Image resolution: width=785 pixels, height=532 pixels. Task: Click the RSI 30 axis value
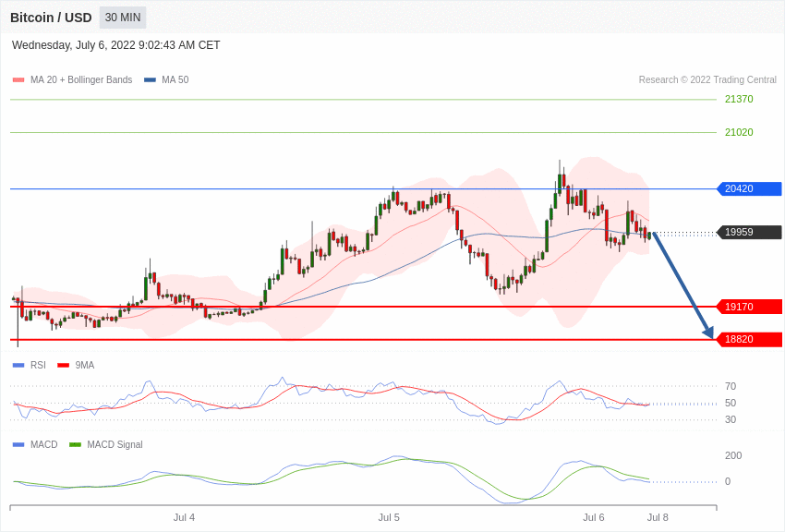point(731,419)
